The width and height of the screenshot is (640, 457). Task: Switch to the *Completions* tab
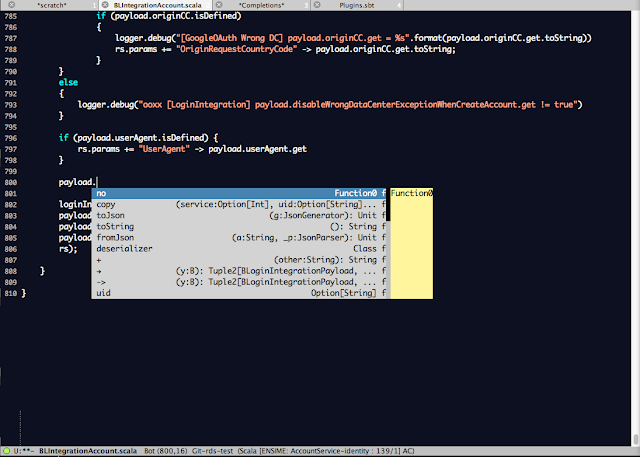[x=260, y=5]
